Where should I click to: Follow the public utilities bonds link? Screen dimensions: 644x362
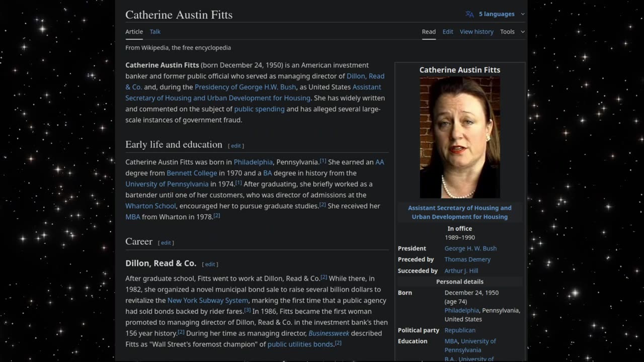[x=300, y=344]
